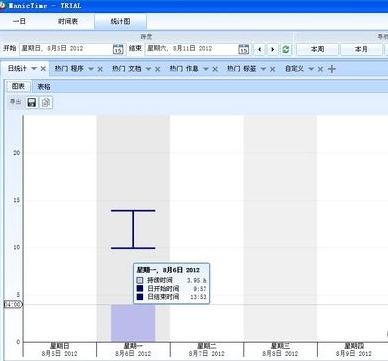
Task: Switch to the 时间表 tab
Action: [x=68, y=22]
